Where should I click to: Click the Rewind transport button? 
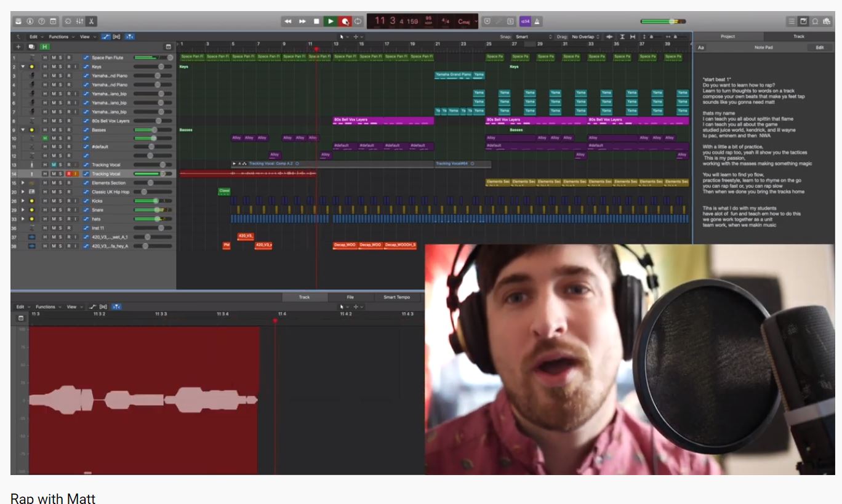[x=288, y=22]
